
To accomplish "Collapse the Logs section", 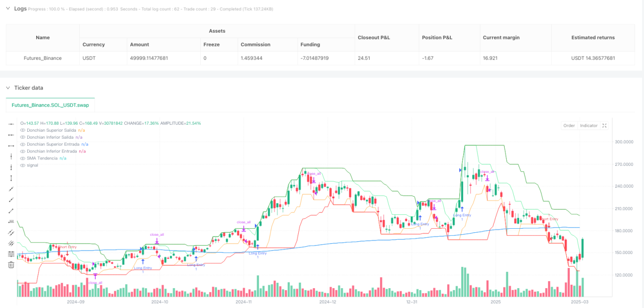I will tap(8, 8).
